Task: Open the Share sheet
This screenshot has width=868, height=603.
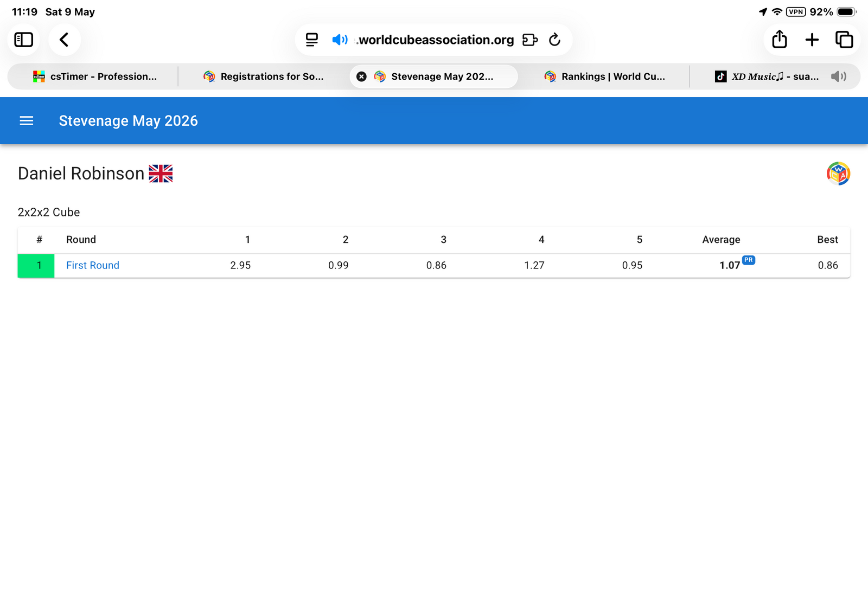Action: pyautogui.click(x=780, y=40)
